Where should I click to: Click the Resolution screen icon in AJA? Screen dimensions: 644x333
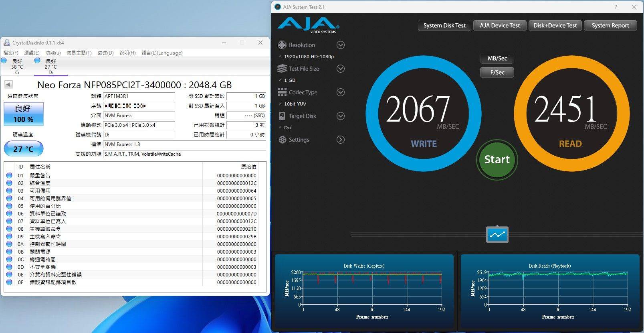(282, 45)
